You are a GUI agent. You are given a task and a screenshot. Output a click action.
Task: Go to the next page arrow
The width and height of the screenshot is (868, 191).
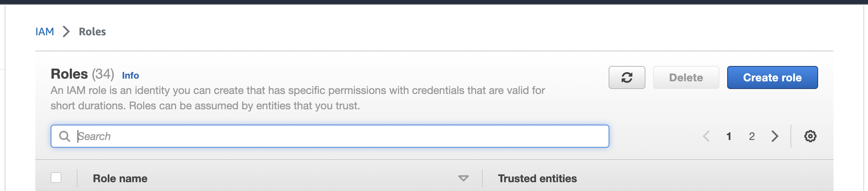coord(775,136)
